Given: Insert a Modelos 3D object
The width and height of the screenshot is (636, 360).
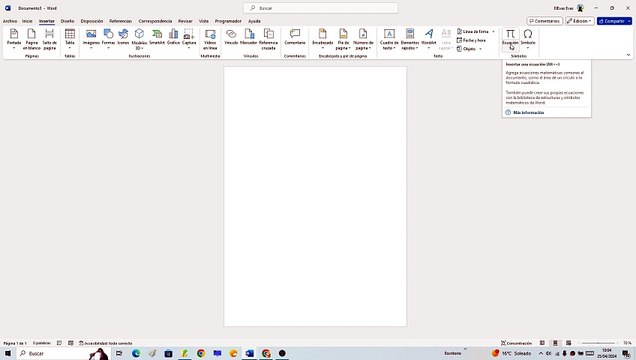Looking at the screenshot, I should [x=140, y=39].
